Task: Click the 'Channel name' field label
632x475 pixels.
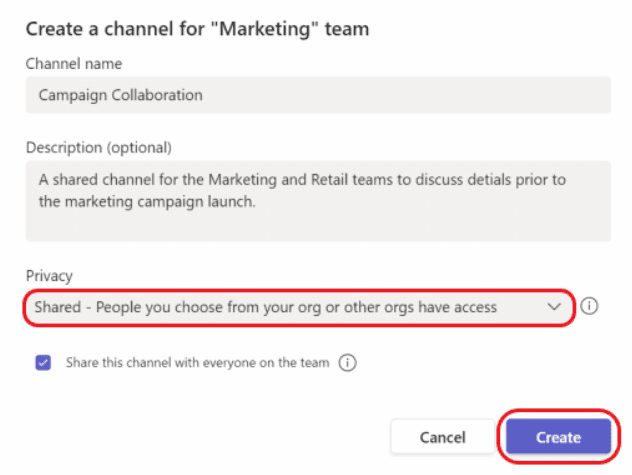Action: coord(74,64)
